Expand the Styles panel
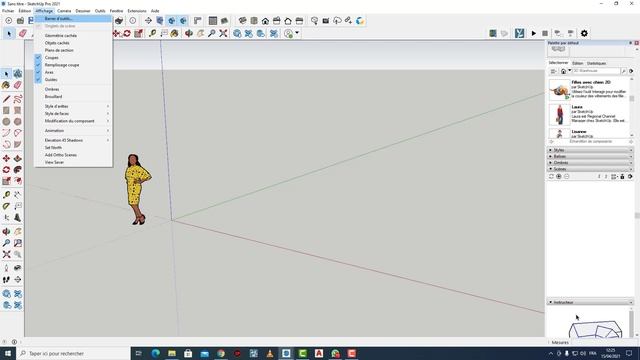Viewport: 640px width, 360px height. [590, 150]
